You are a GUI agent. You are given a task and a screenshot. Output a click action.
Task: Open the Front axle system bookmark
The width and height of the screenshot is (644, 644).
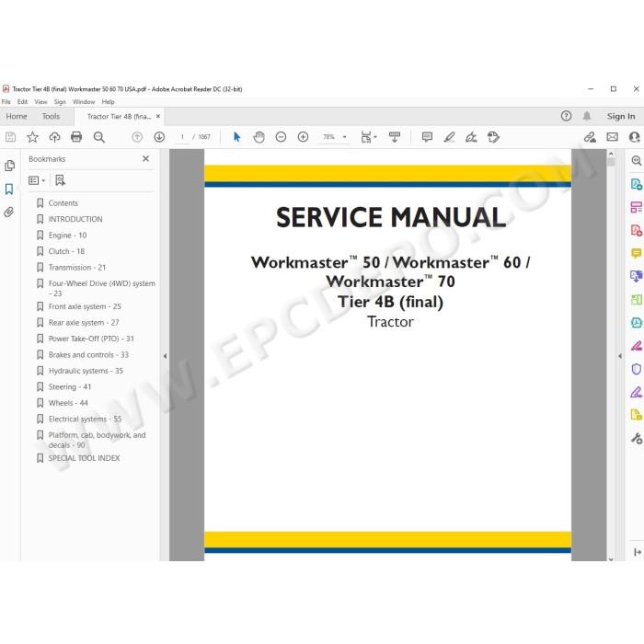click(x=85, y=306)
